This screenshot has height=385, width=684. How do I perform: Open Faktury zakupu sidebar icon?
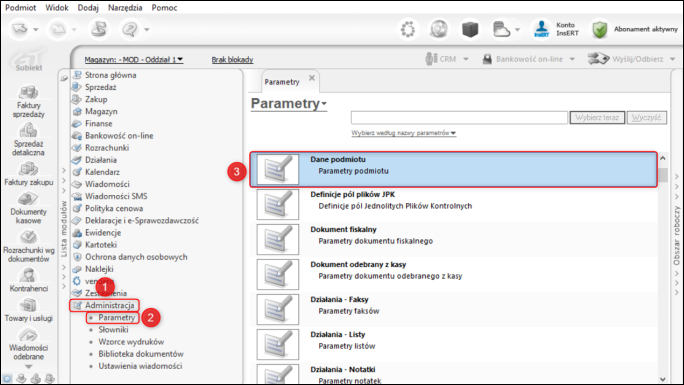pos(28,169)
